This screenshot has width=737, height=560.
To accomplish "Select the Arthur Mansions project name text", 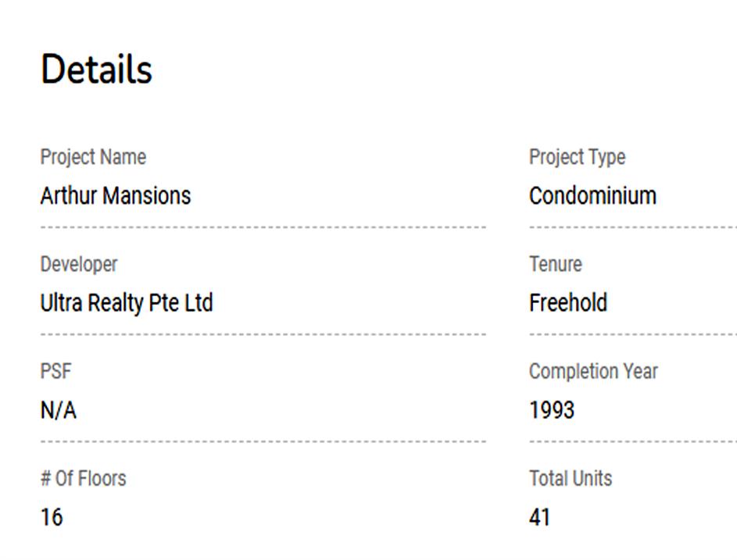I will tap(116, 195).
